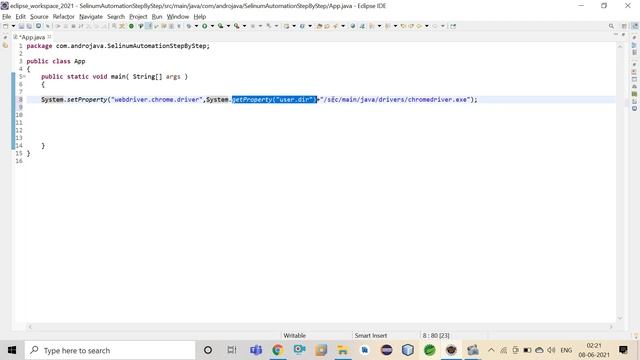Viewport: 640px width, 360px height.
Task: Click the volume speaker tray icon
Action: point(551,350)
